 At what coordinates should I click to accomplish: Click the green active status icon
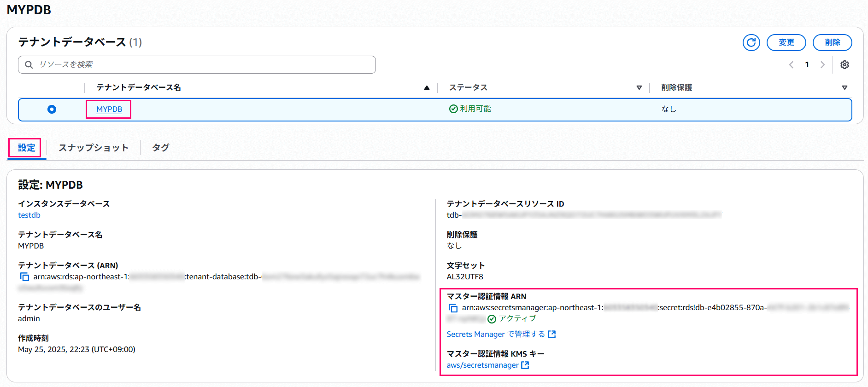point(492,319)
